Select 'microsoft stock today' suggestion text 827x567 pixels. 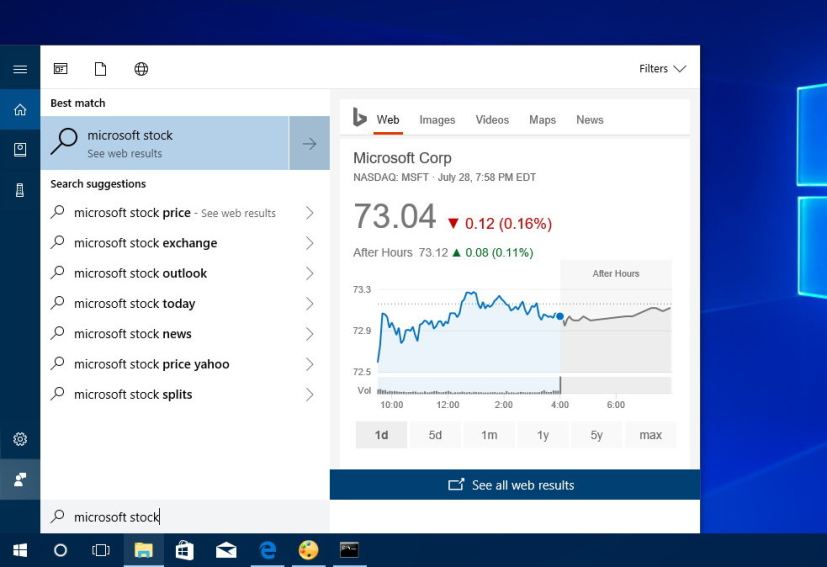[134, 303]
